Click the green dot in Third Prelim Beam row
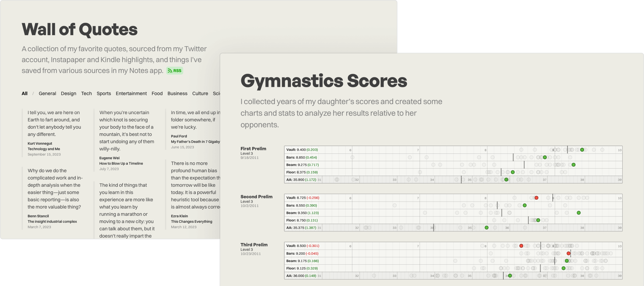The image size is (644, 286). (567, 261)
